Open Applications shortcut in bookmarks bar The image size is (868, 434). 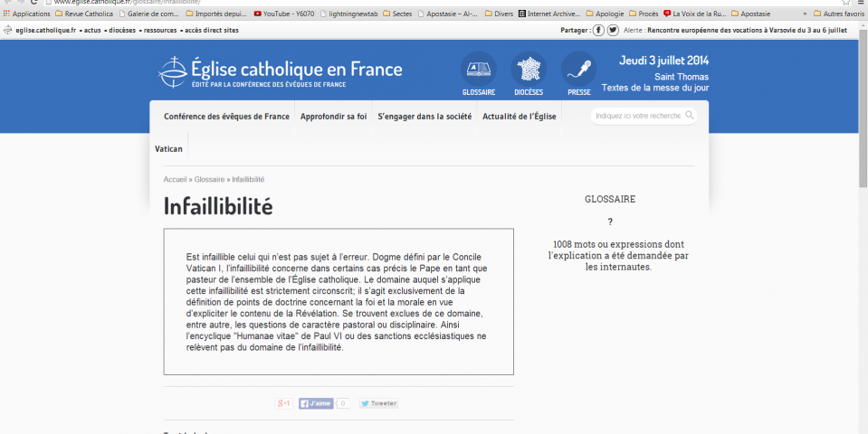[x=26, y=14]
